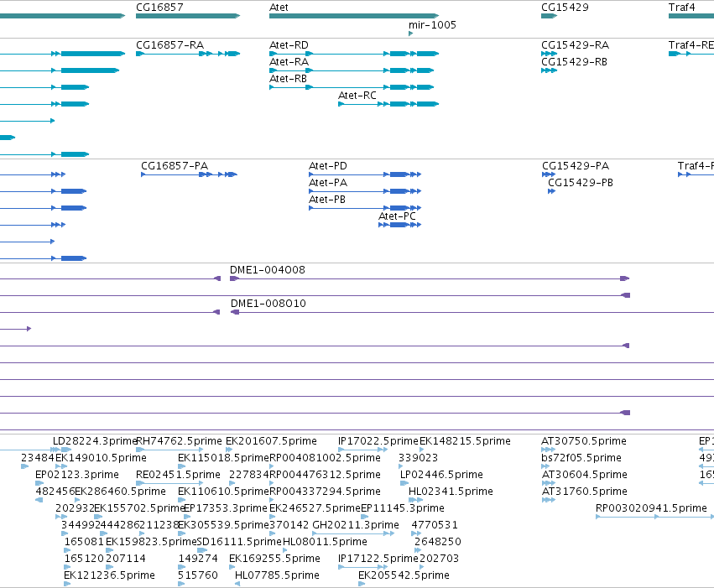The width and height of the screenshot is (714, 588).
Task: Click EST EK121236.5prime
Action: (x=109, y=575)
